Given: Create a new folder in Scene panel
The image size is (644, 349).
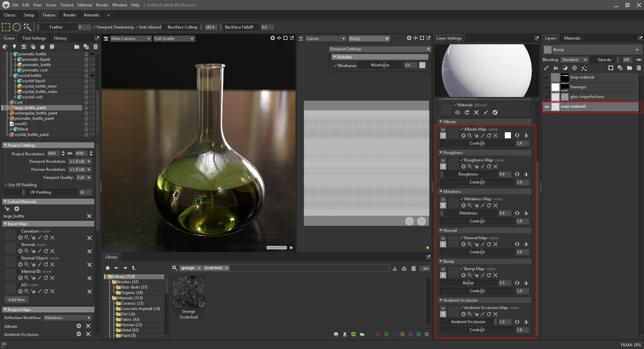Looking at the screenshot, I should [x=77, y=47].
